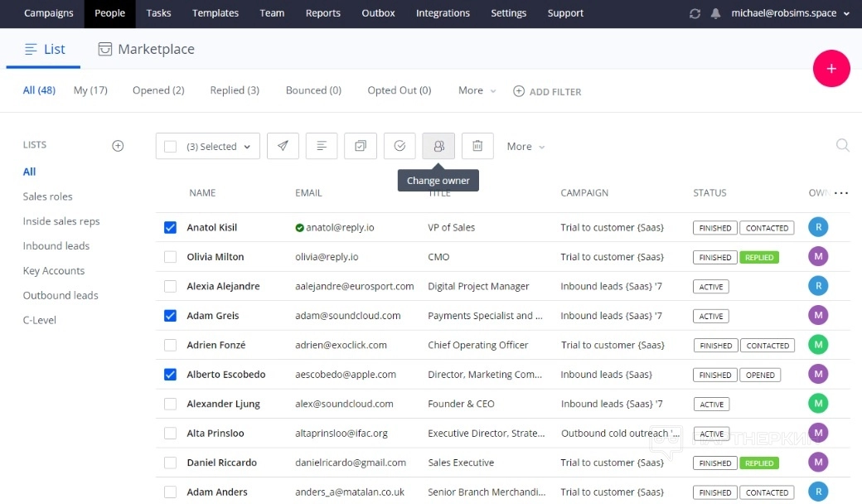Click verified green check beside anatol@reply.io
862x504 pixels.
click(x=299, y=227)
